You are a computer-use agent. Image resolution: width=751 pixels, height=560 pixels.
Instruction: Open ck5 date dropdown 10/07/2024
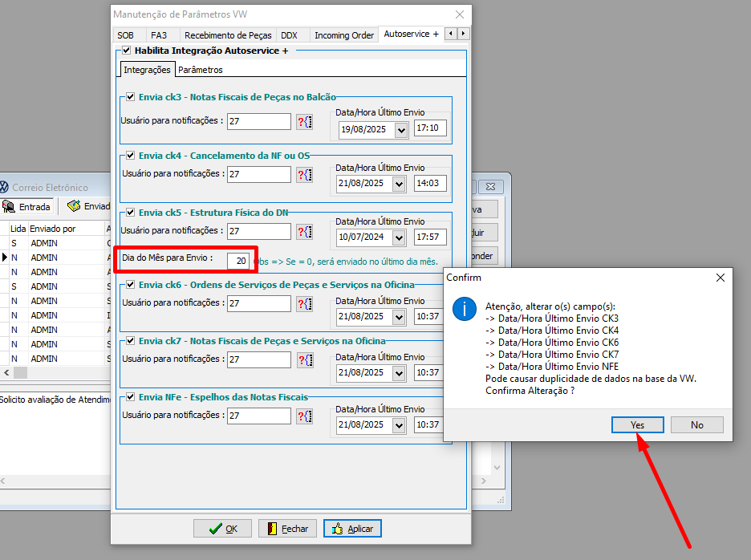point(399,237)
